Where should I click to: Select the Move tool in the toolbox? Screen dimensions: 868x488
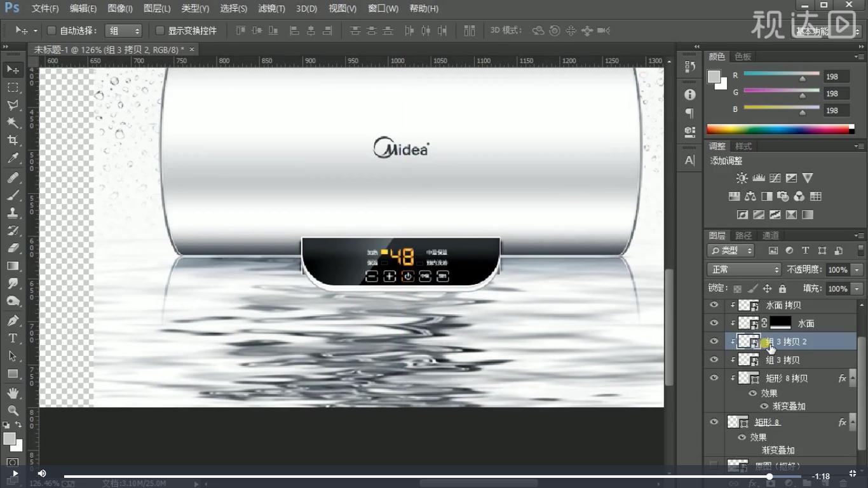tap(13, 69)
